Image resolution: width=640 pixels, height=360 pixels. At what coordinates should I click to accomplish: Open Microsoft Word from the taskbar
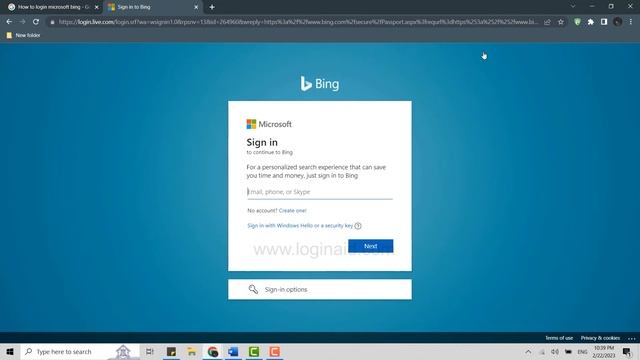click(233, 352)
